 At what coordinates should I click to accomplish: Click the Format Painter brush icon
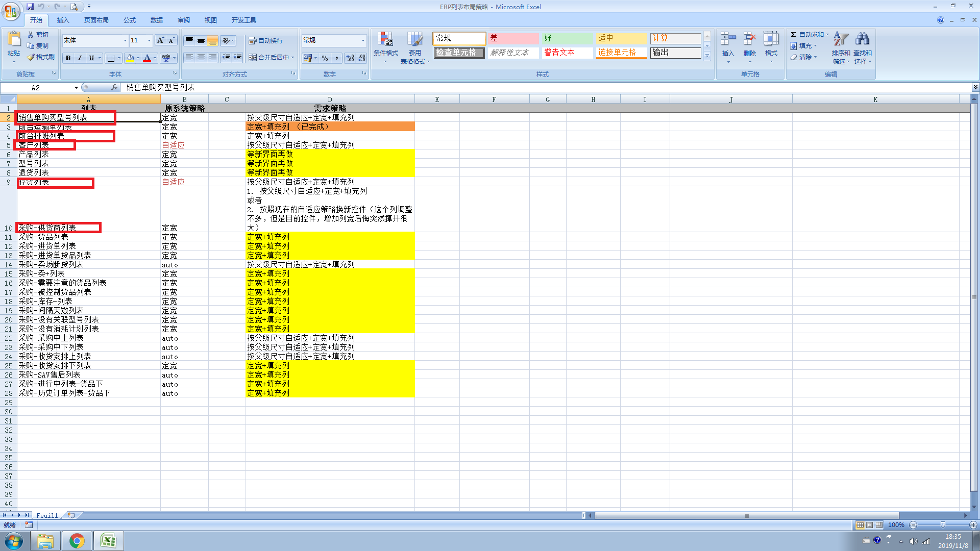coord(31,57)
